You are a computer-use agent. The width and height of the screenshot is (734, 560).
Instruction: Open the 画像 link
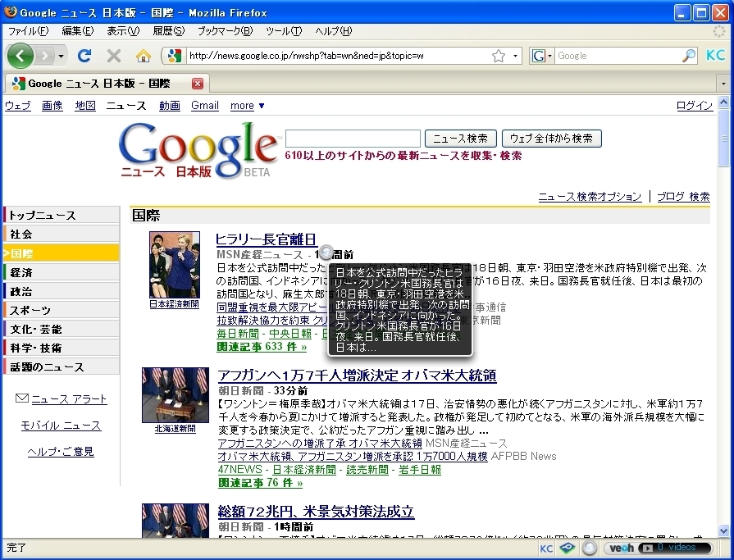point(52,106)
